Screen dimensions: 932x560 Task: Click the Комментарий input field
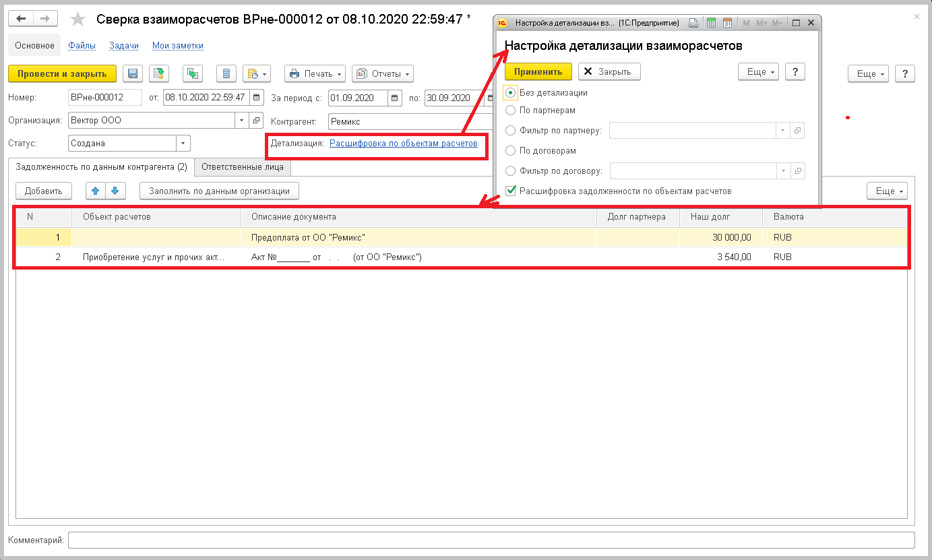(491, 540)
